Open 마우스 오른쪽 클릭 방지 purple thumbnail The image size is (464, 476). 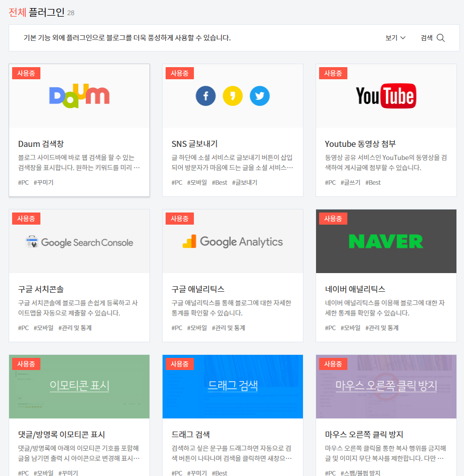(386, 387)
